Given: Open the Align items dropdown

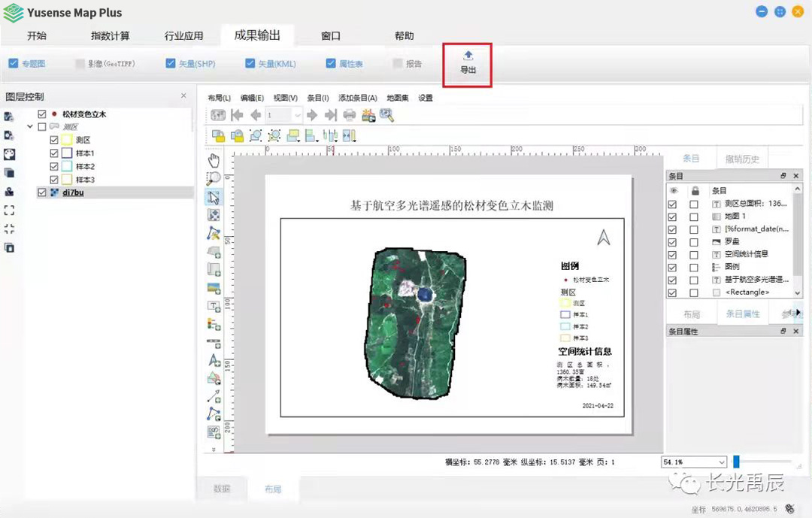Looking at the screenshot, I should pos(311,136).
